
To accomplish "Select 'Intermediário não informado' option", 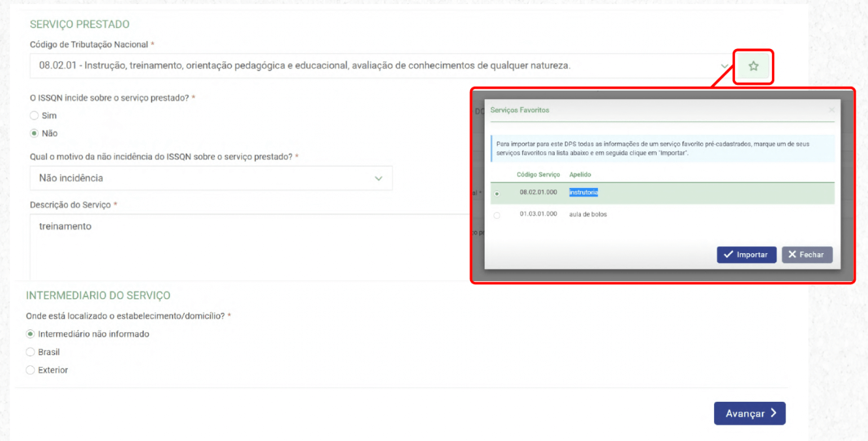I will (x=30, y=334).
